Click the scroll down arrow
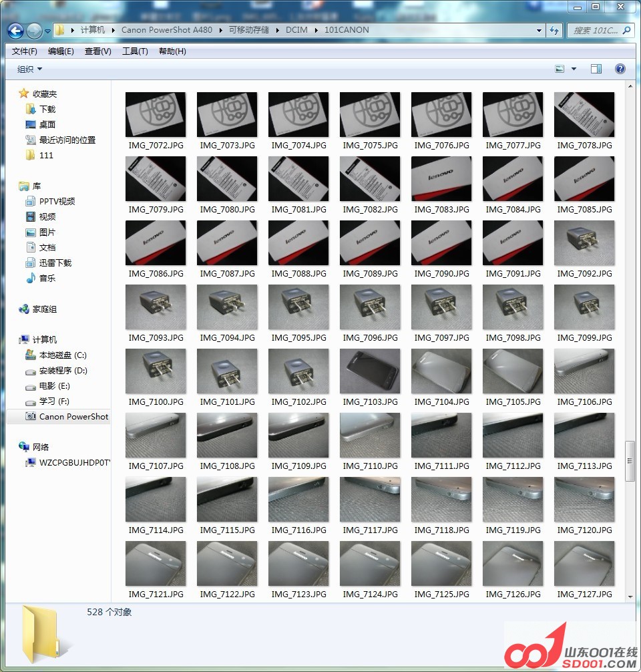 point(630,597)
